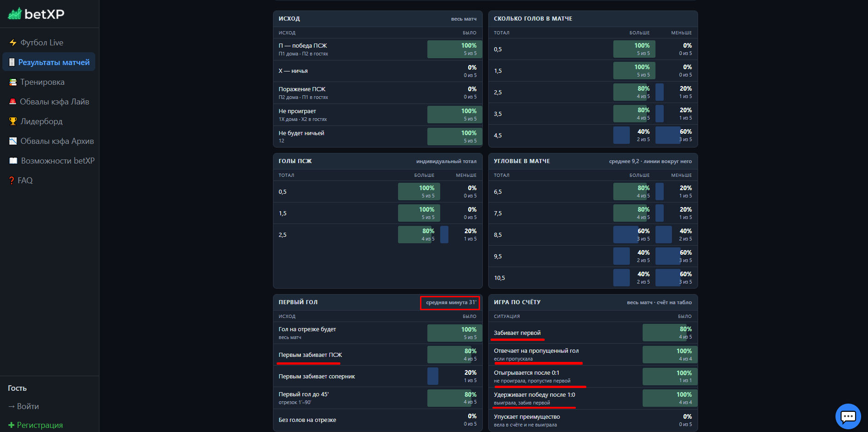This screenshot has height=432, width=868.
Task: Click 'средняя минута 31'' label
Action: [451, 302]
